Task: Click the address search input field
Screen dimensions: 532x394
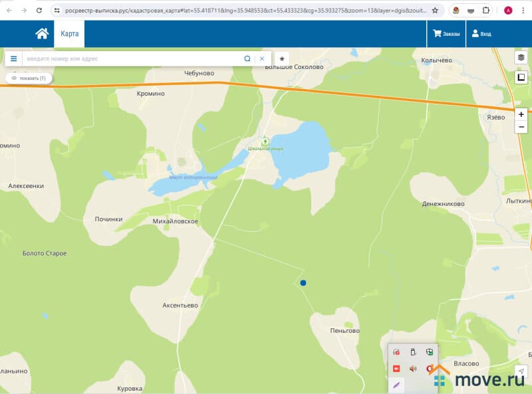Action: coord(133,58)
